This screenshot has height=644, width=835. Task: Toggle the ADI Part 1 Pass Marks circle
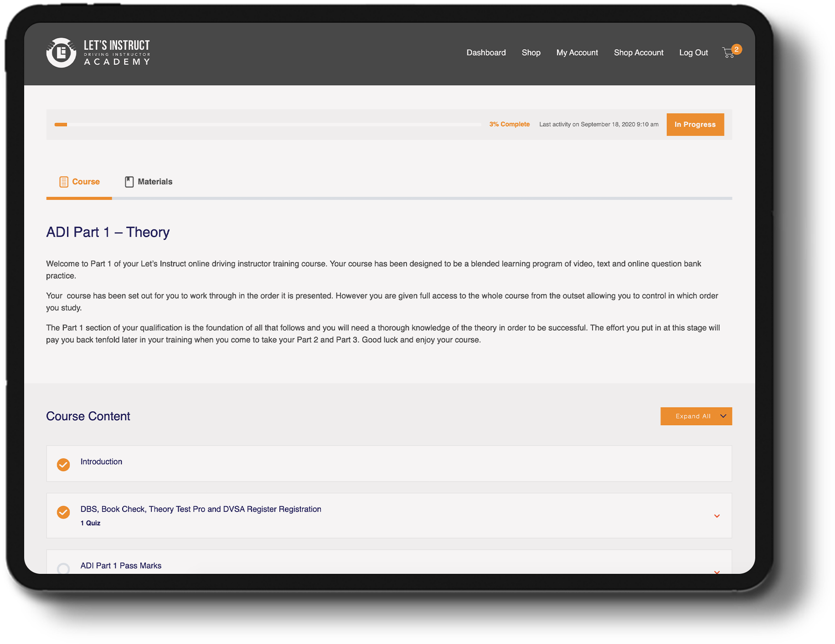click(63, 568)
